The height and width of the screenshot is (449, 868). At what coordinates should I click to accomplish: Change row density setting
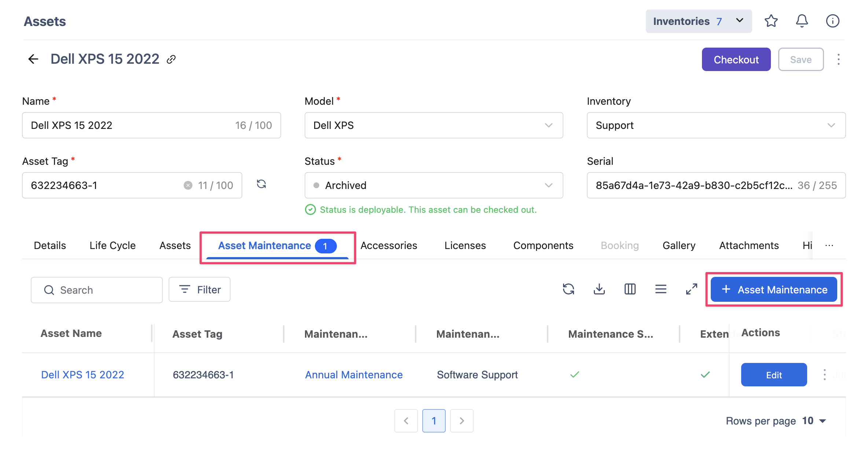661,289
